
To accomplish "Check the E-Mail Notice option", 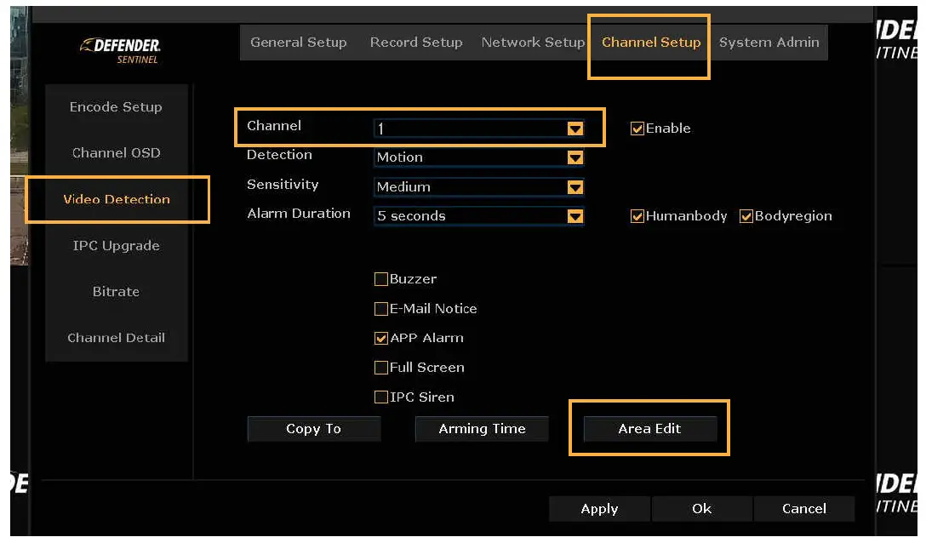I will [381, 309].
